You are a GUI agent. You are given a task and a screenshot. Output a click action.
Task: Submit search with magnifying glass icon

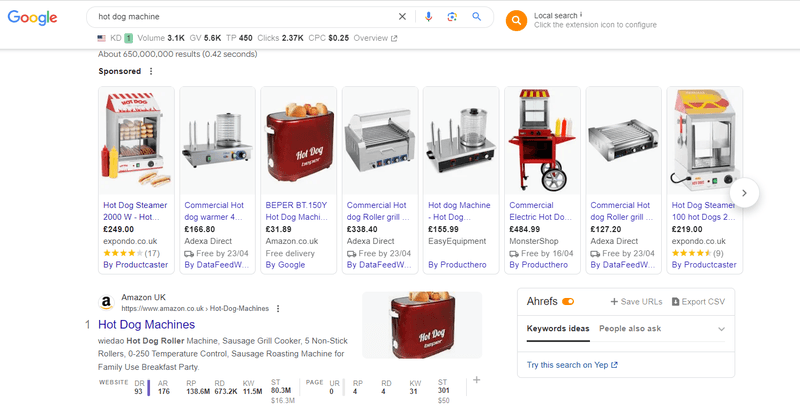[477, 17]
